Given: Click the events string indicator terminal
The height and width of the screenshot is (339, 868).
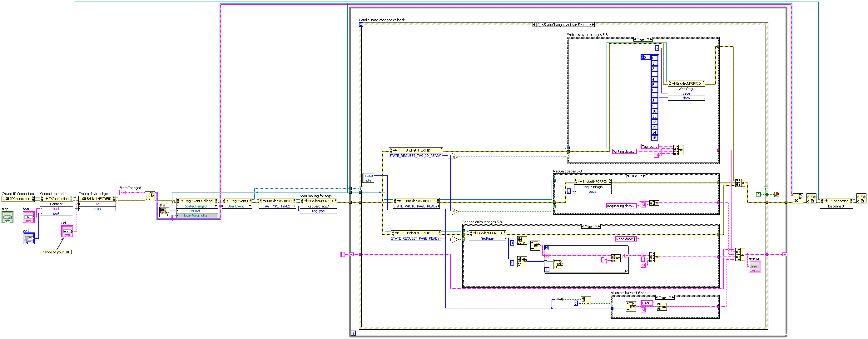Looking at the screenshot, I should click(x=754, y=267).
